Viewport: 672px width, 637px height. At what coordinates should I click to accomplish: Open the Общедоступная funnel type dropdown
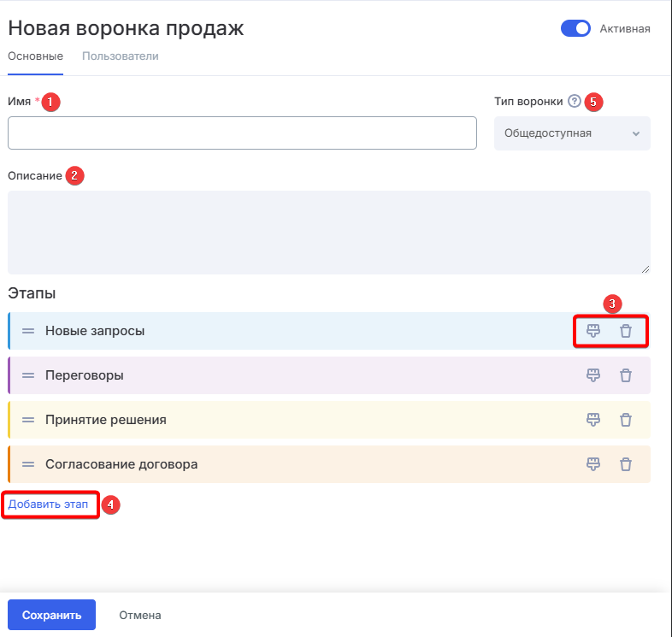coord(572,133)
